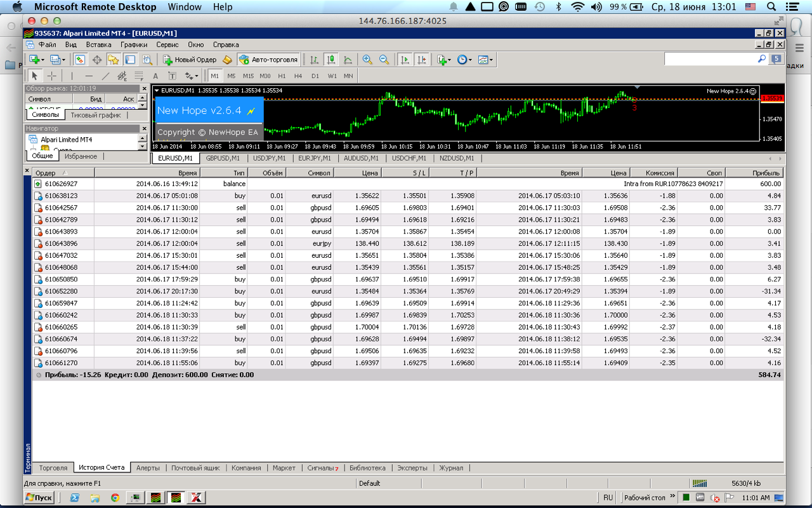Add indicator using the Indicators icon

coord(442,60)
